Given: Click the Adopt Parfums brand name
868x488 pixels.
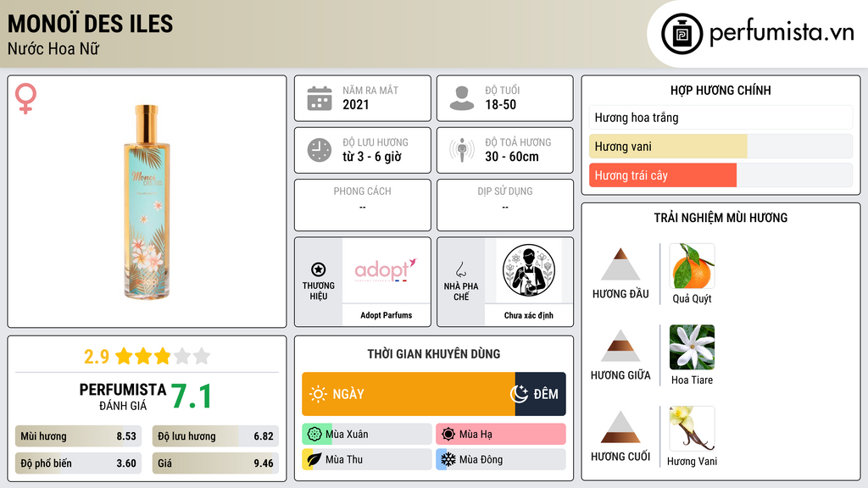Looking at the screenshot, I should 387,315.
